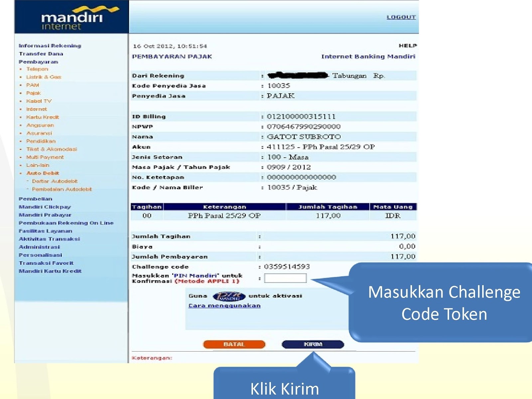Open Mandiri Clickpay menu
This screenshot has height=399, width=532.
click(x=45, y=207)
